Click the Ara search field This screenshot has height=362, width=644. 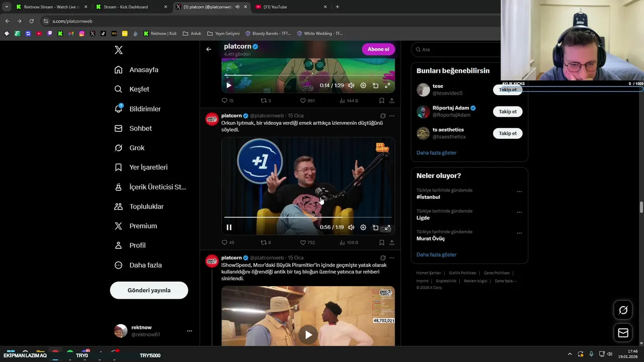coord(455,49)
